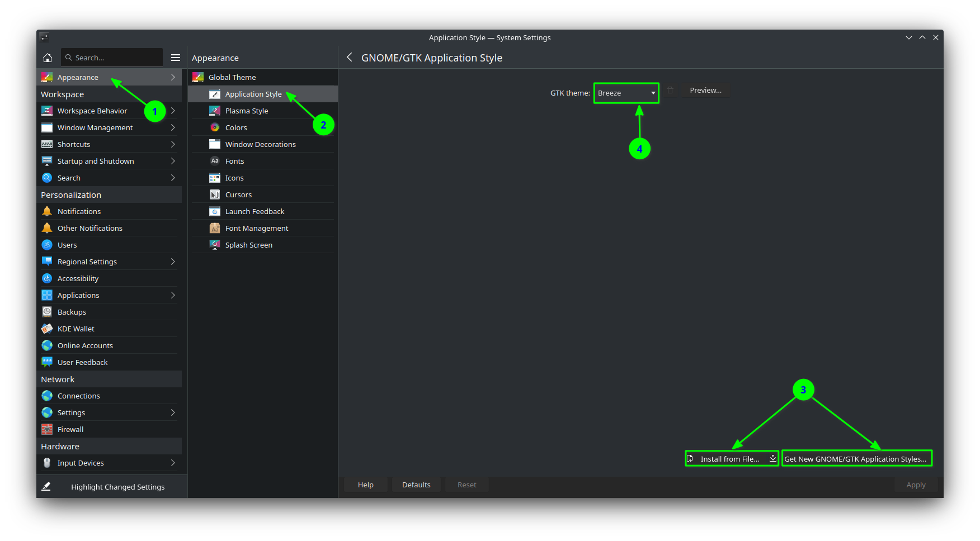Click the Workspace Behavior icon
The image size is (980, 541).
point(47,111)
